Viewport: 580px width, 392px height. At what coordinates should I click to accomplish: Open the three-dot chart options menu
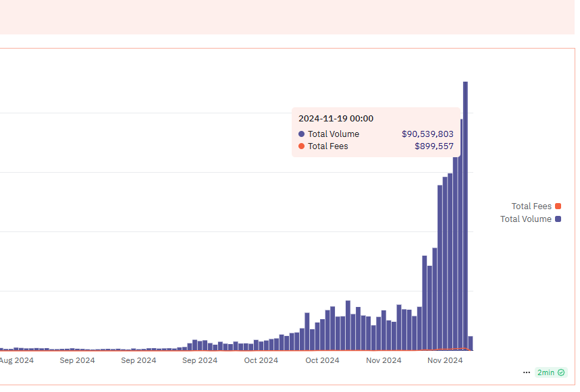pyautogui.click(x=527, y=372)
